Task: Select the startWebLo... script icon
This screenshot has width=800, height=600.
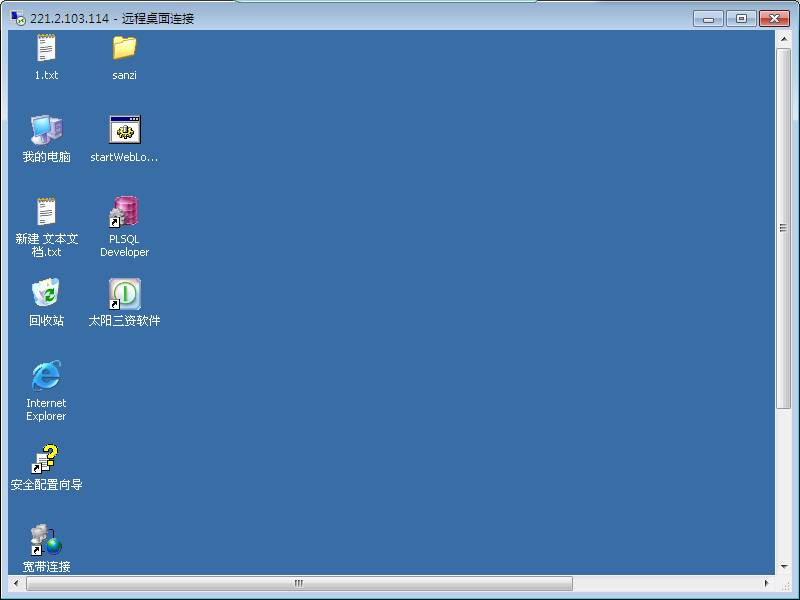Action: pyautogui.click(x=124, y=130)
